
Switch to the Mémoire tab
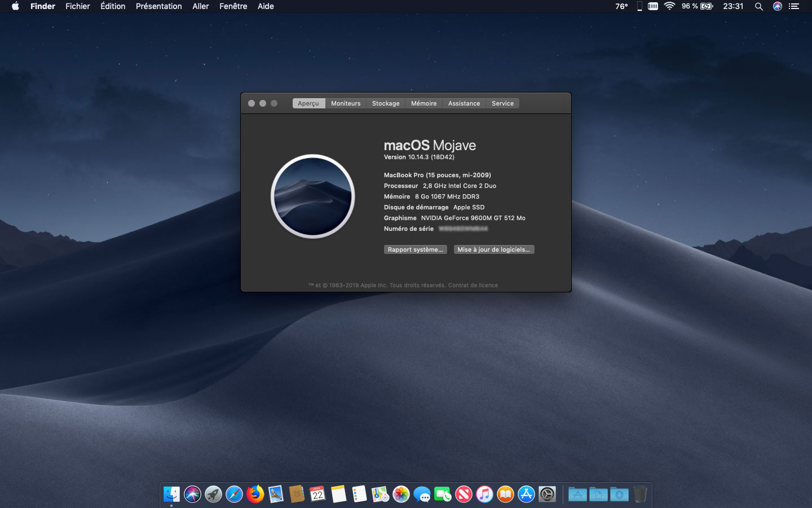[x=424, y=103]
